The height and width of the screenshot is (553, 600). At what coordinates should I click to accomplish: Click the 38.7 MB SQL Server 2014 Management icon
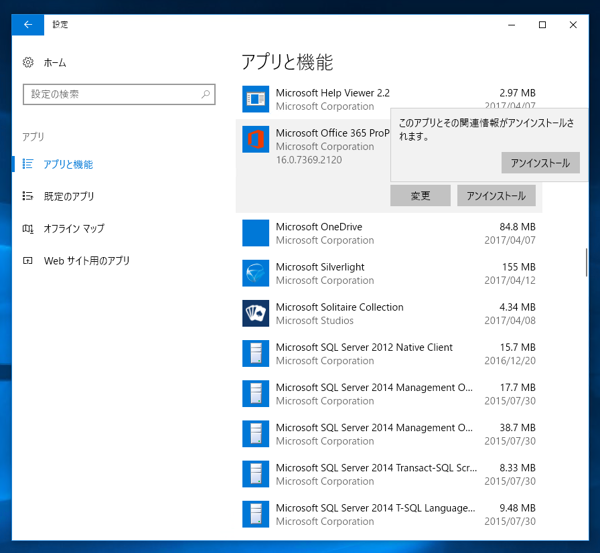pyautogui.click(x=256, y=434)
